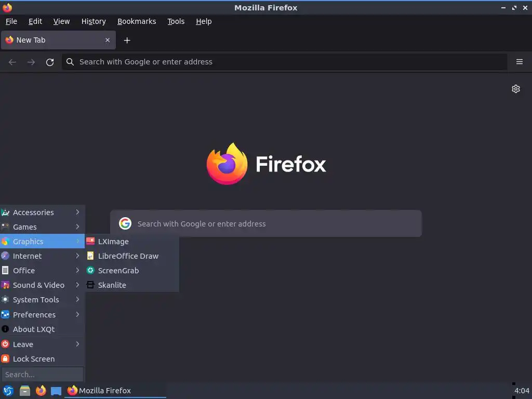Open the History menu

[x=94, y=21]
